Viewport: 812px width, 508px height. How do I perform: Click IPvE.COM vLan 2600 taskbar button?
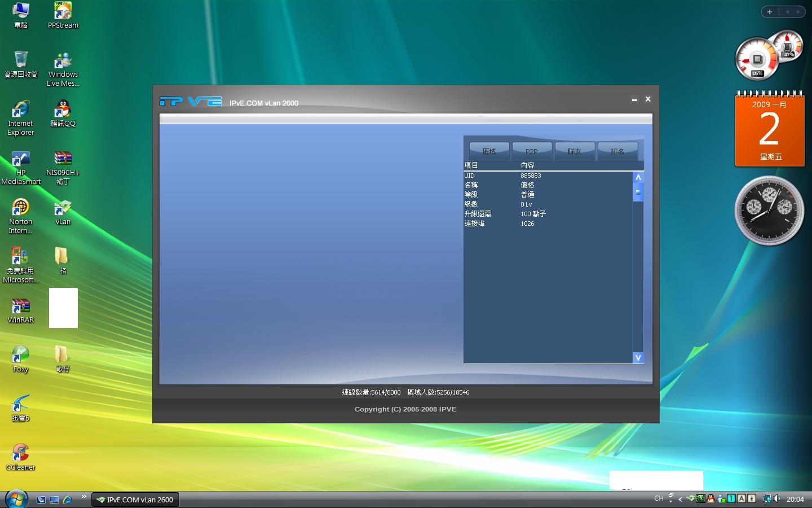coord(135,500)
